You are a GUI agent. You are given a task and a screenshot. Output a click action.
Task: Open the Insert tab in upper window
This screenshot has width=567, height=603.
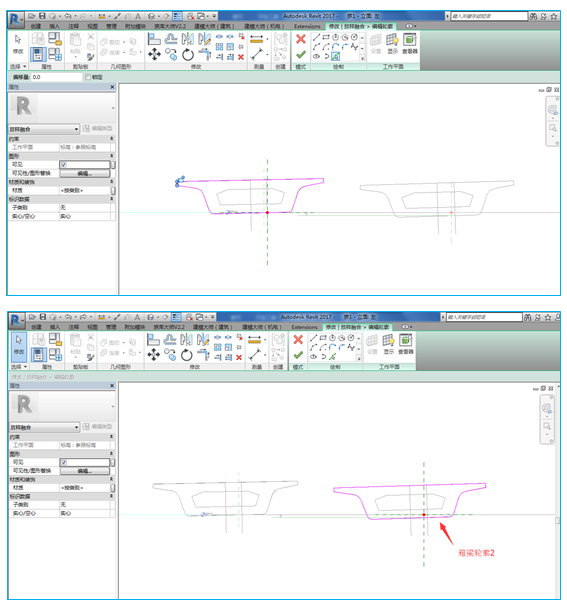[x=55, y=26]
